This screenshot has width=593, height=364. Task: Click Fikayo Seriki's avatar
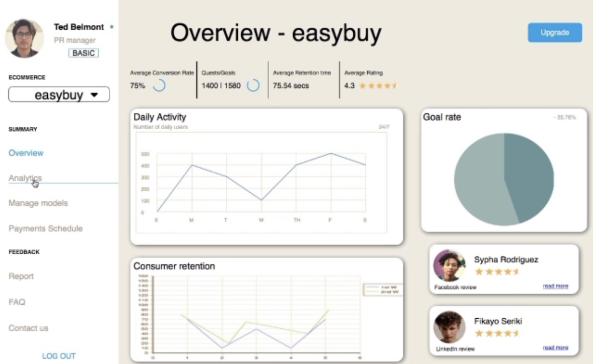pos(449,327)
